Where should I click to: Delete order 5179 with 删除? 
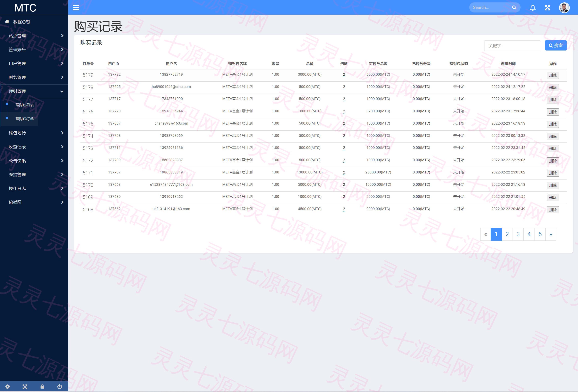[x=553, y=75]
